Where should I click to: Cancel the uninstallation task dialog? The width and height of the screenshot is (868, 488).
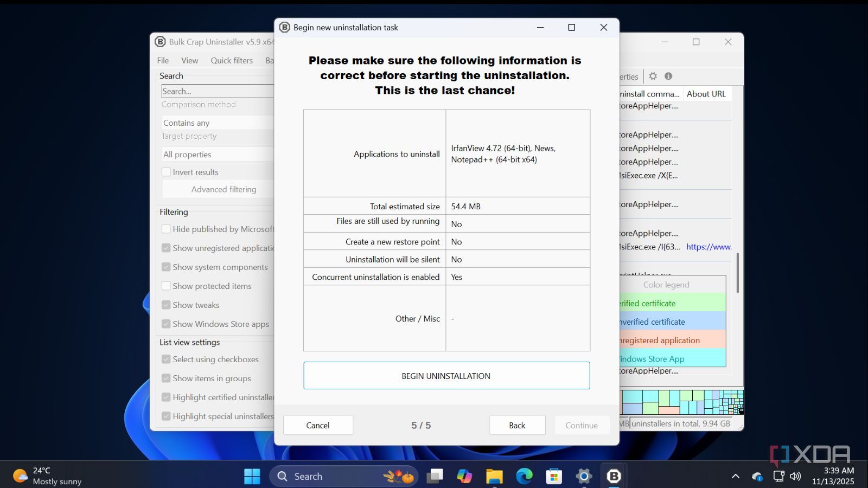pos(318,425)
